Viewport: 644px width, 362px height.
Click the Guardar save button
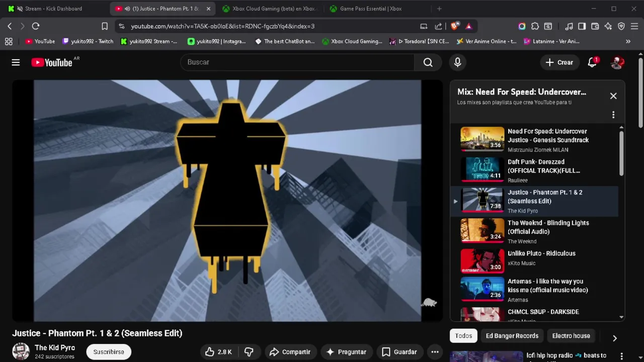coord(399,352)
